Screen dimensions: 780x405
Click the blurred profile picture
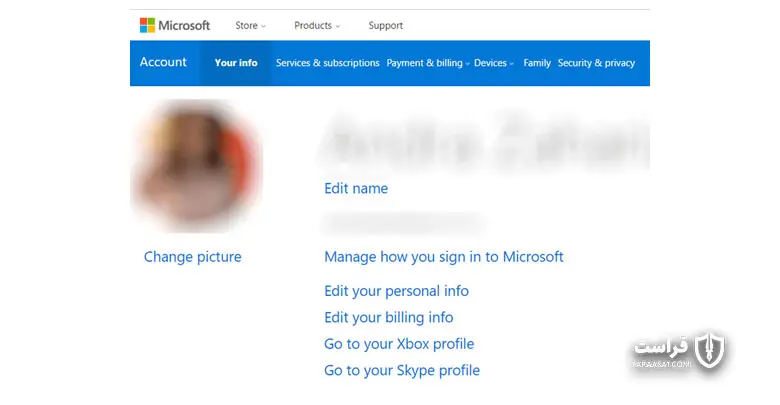point(196,166)
